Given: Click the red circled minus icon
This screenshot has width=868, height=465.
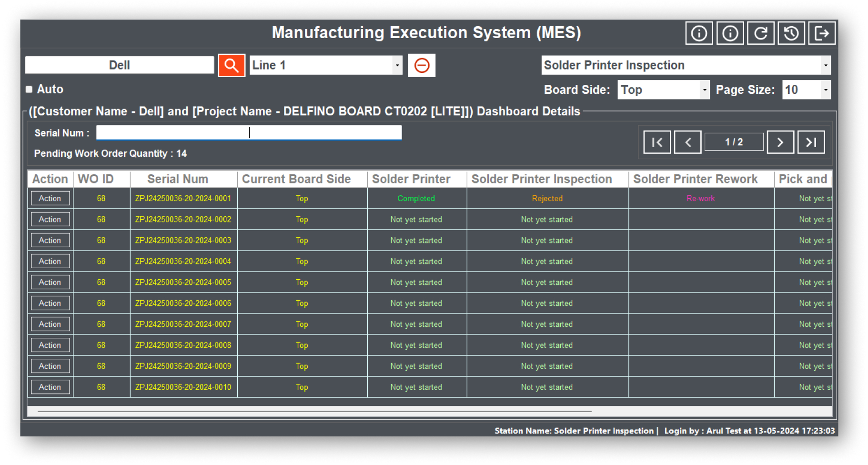Looking at the screenshot, I should point(422,65).
